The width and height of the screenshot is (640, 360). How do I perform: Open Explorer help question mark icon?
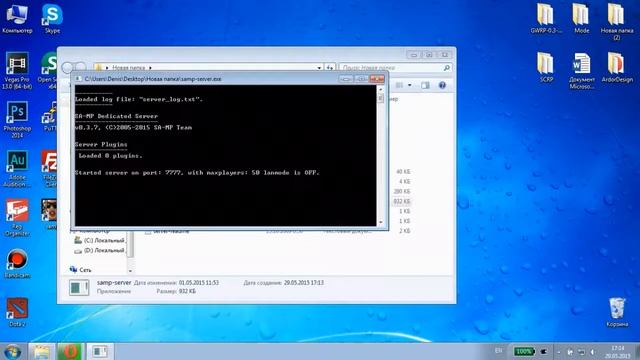coord(442,85)
